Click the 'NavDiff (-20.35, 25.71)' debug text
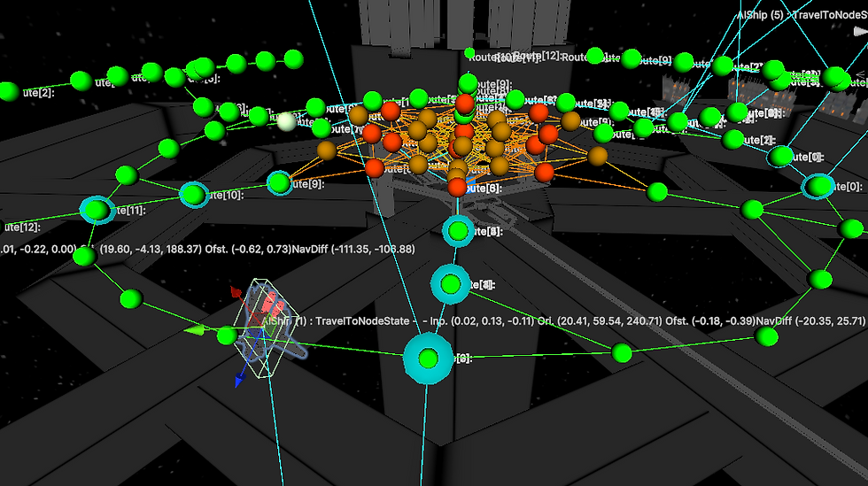This screenshot has height=486, width=868. click(x=810, y=320)
